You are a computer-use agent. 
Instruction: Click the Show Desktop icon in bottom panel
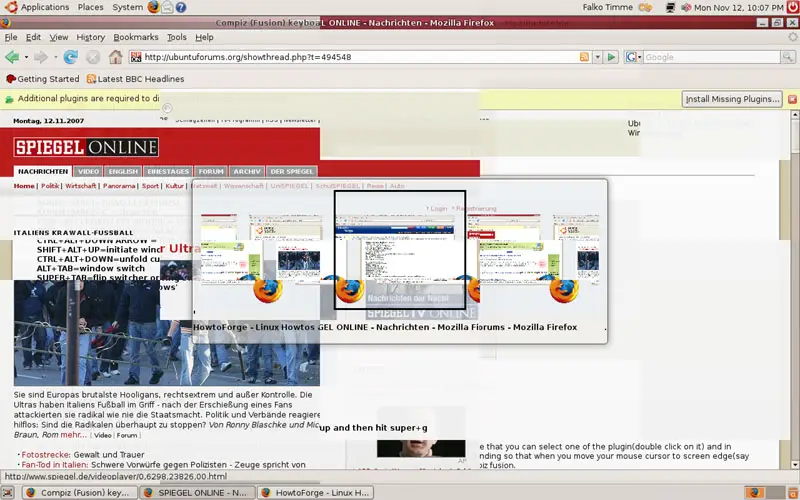click(x=8, y=493)
